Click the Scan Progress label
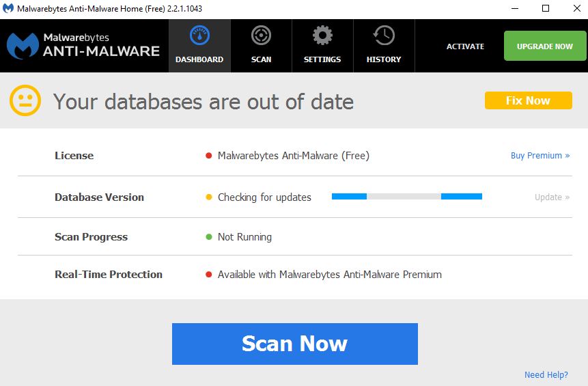This screenshot has width=588, height=386. 91,237
